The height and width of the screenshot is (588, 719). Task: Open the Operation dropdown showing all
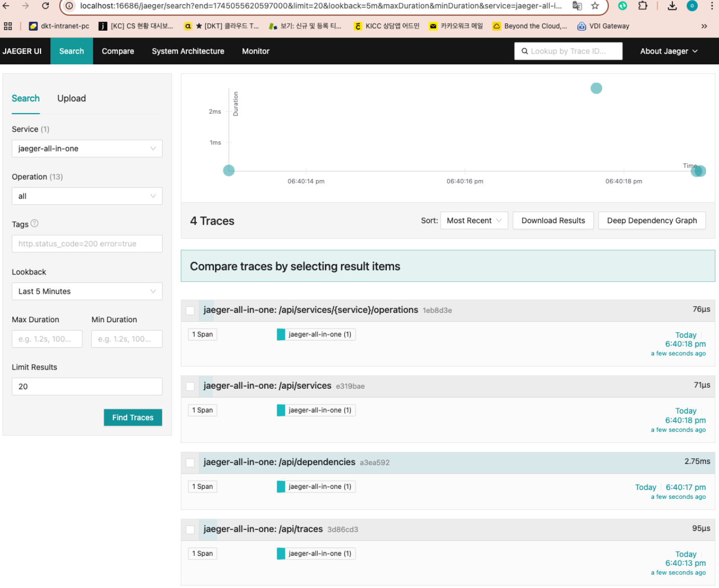87,196
